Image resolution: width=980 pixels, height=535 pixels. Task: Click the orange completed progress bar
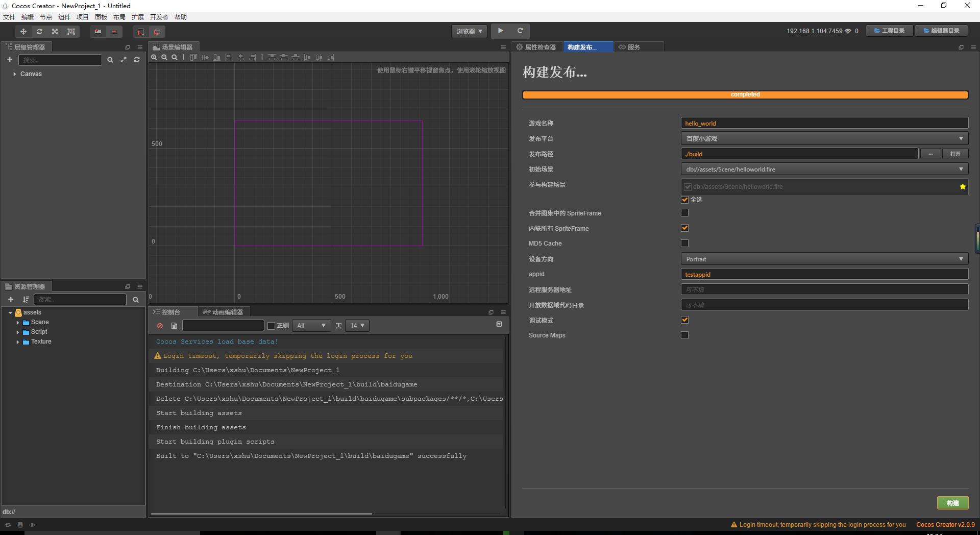tap(745, 95)
